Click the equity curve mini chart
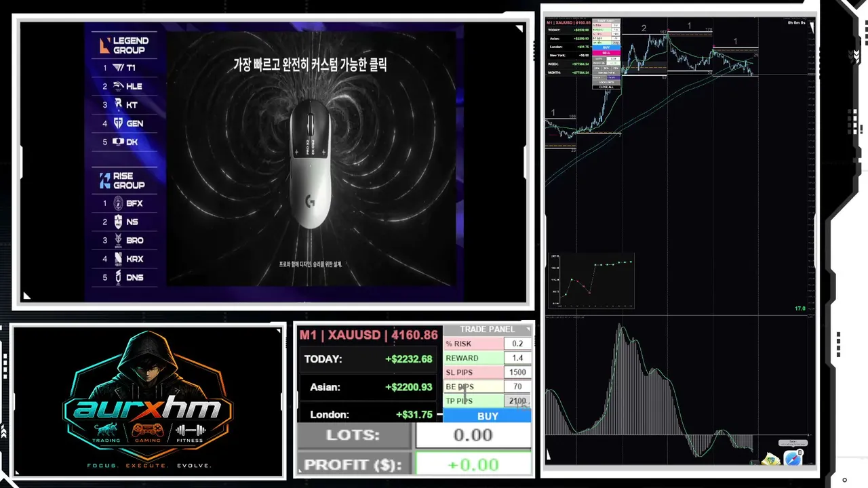Viewport: 868px width, 488px height. (x=591, y=281)
